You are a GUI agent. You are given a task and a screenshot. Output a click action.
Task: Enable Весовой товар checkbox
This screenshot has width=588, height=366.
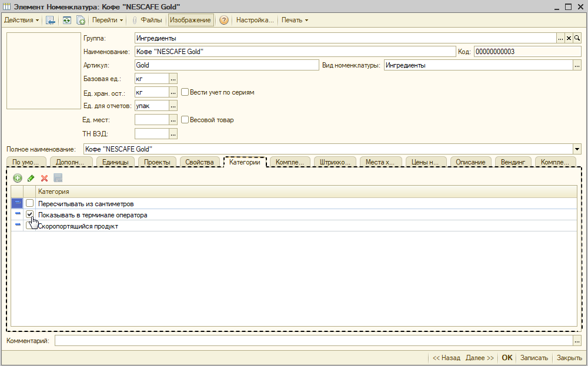(185, 120)
